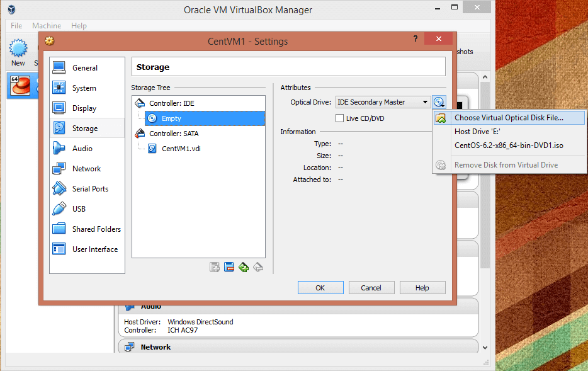
Task: Select CentOS-6.2-x86_64-bin-DVD1.iso from the menu
Action: pos(509,146)
